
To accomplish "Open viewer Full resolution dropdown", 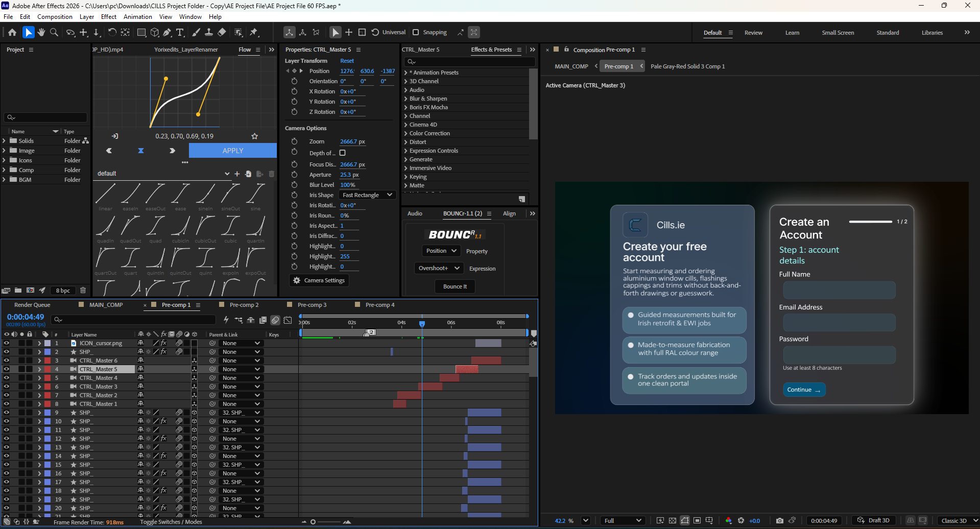I will tap(623, 521).
